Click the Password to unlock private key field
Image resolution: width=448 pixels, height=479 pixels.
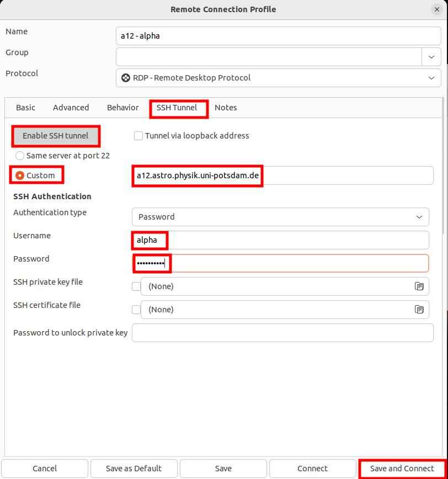[282, 333]
